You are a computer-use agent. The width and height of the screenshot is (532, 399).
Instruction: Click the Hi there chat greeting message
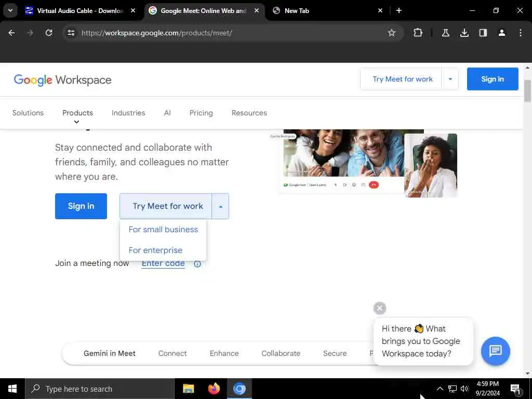coord(423,341)
